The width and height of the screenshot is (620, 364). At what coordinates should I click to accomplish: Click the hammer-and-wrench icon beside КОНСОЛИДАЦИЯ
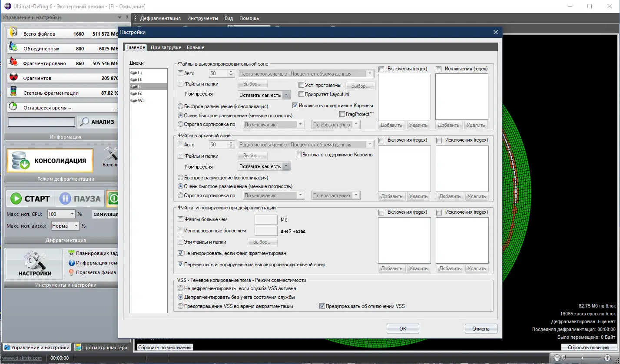coord(111,154)
